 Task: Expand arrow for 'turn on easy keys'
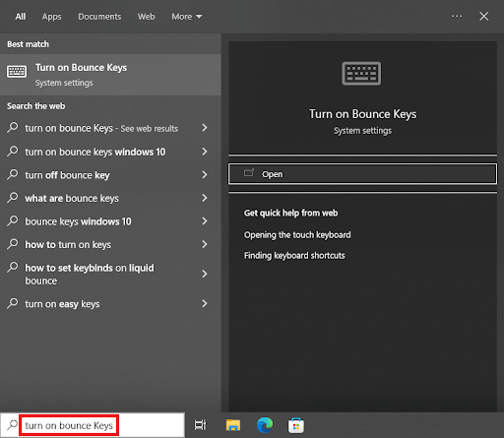point(205,303)
